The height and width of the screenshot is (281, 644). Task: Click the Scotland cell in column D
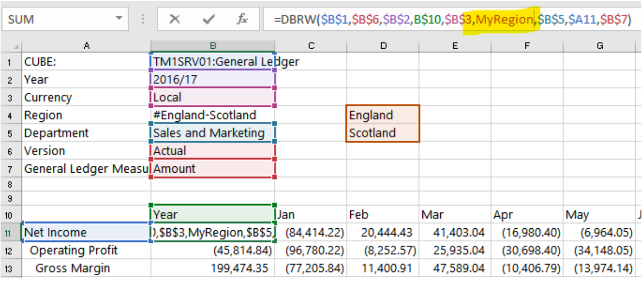tap(383, 133)
